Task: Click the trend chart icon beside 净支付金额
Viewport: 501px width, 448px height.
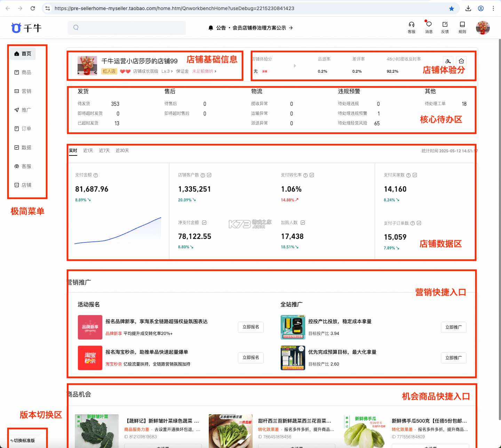Action: tap(204, 223)
